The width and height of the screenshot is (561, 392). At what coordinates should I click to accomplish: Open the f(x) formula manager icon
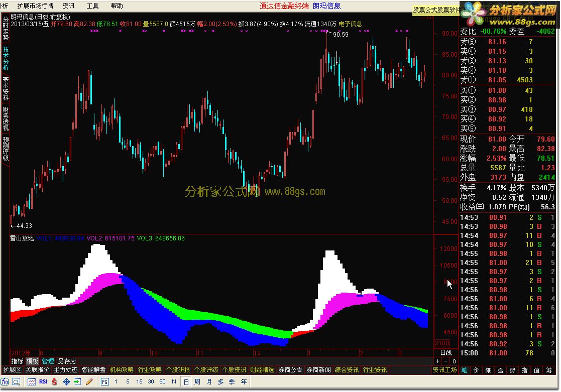click(x=5, y=381)
